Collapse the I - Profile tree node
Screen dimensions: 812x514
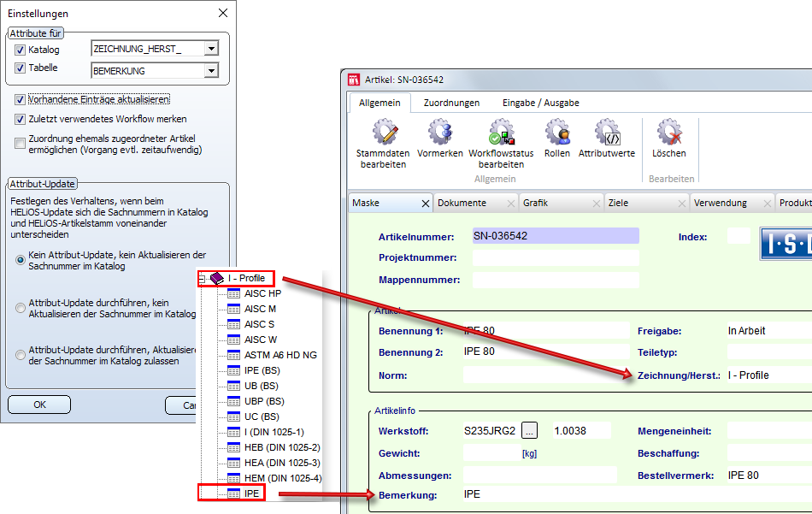[x=203, y=278]
